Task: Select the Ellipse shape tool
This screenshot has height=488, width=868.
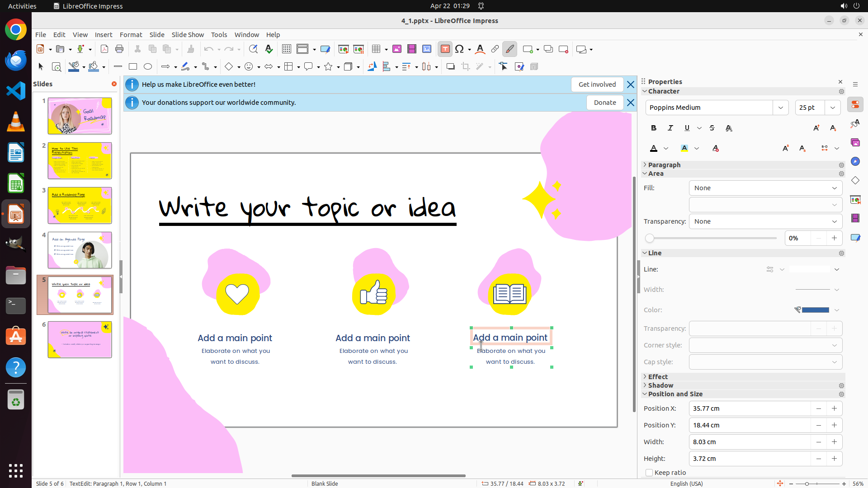Action: coord(148,67)
